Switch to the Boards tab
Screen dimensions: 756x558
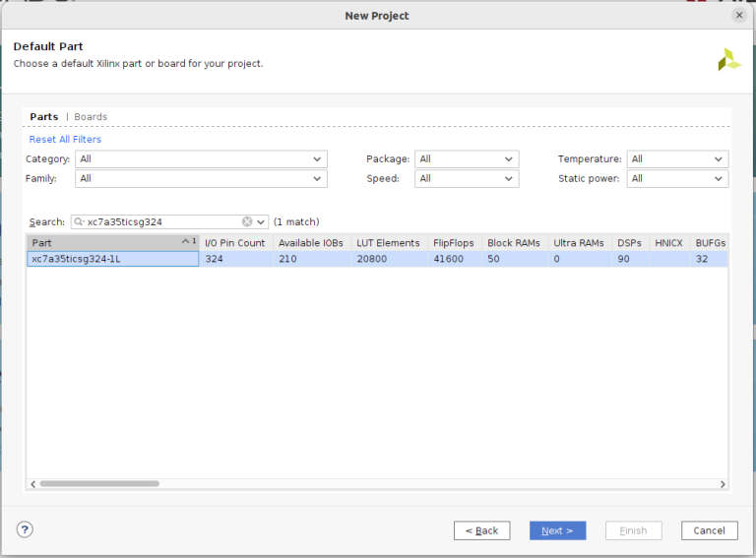tap(91, 117)
